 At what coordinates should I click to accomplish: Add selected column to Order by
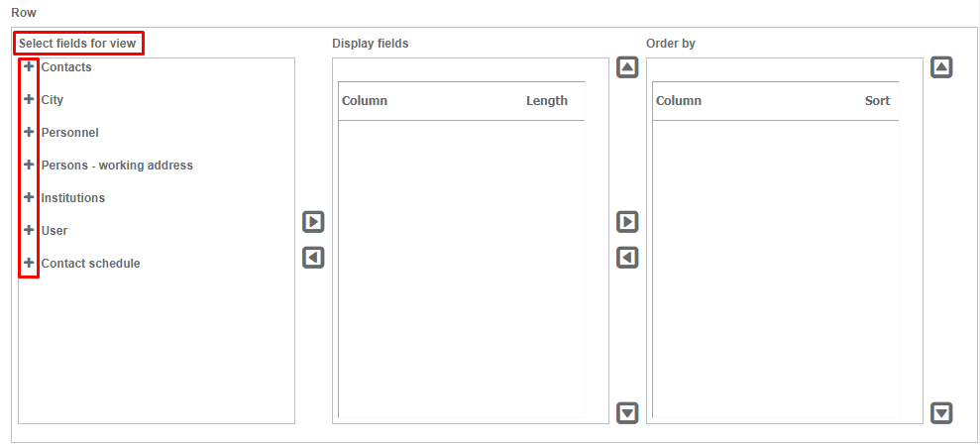[x=627, y=221]
